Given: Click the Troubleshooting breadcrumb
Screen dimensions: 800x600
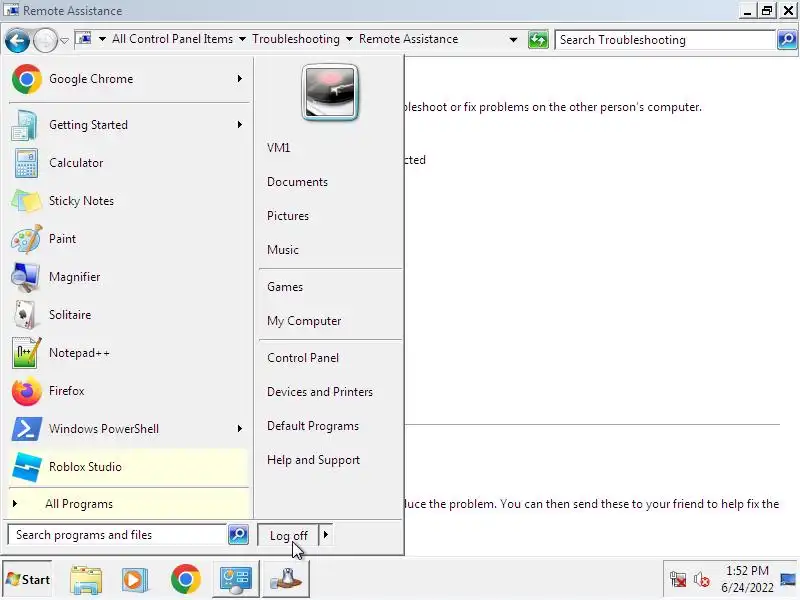Looking at the screenshot, I should 296,39.
